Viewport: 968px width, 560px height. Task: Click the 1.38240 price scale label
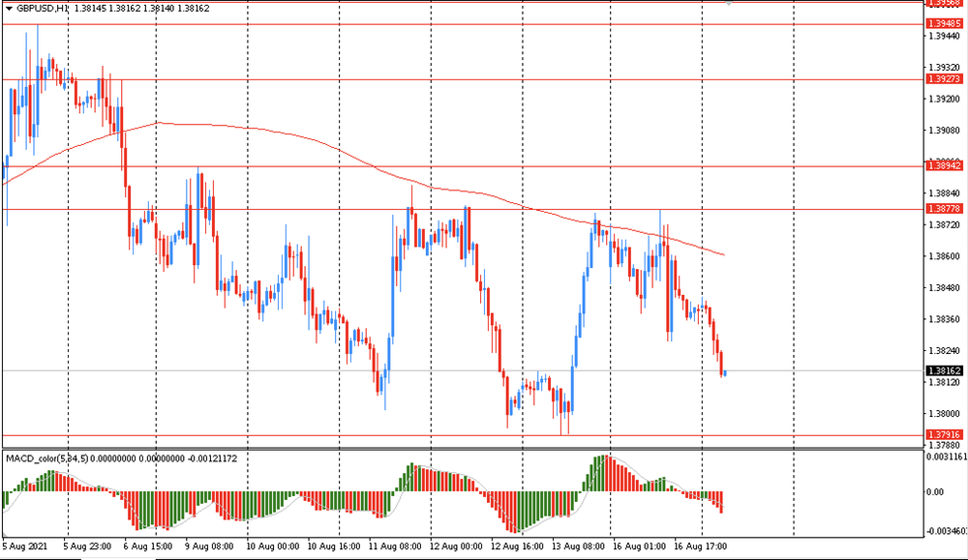tap(945, 350)
